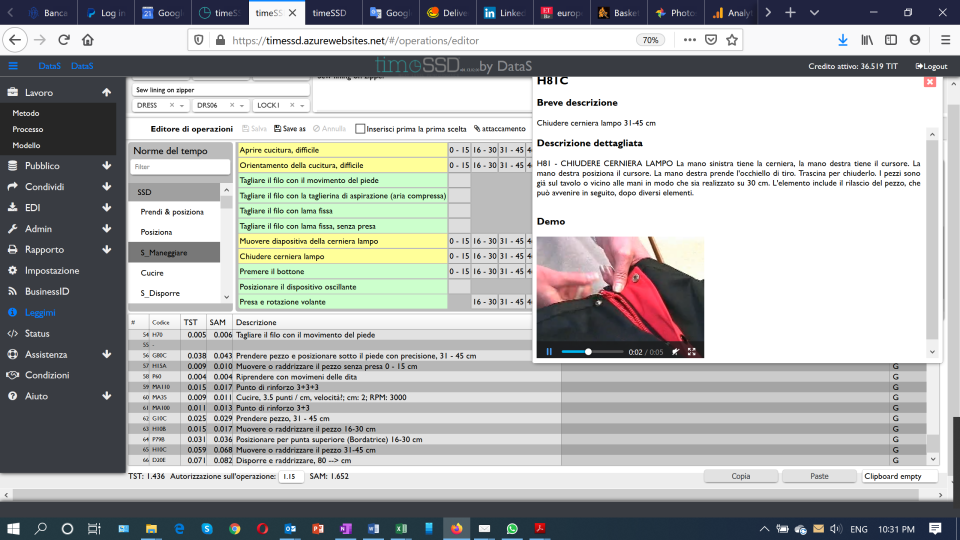960x540 pixels.
Task: Expand the Pubblico menu arrow
Action: [x=107, y=166]
